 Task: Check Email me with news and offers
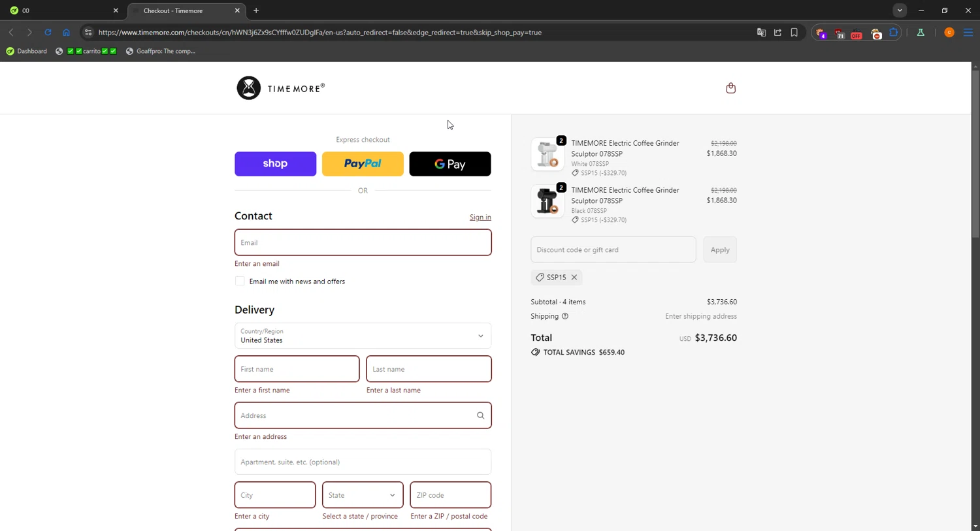coord(240,282)
